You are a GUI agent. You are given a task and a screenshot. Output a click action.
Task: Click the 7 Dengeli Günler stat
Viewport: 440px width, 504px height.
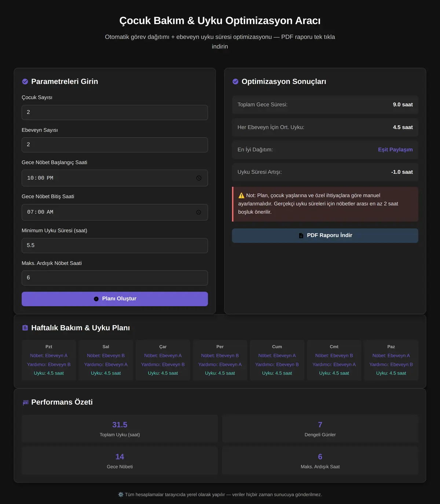click(x=320, y=429)
